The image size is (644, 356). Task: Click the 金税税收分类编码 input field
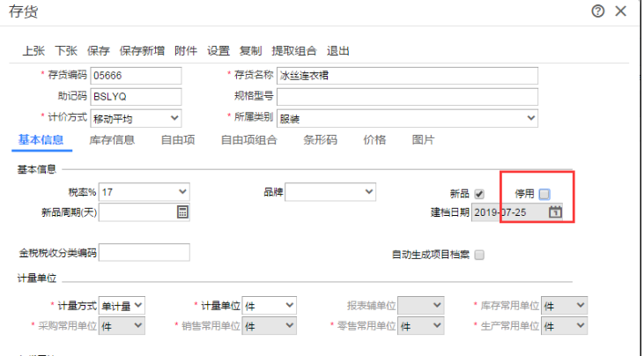[x=144, y=254]
